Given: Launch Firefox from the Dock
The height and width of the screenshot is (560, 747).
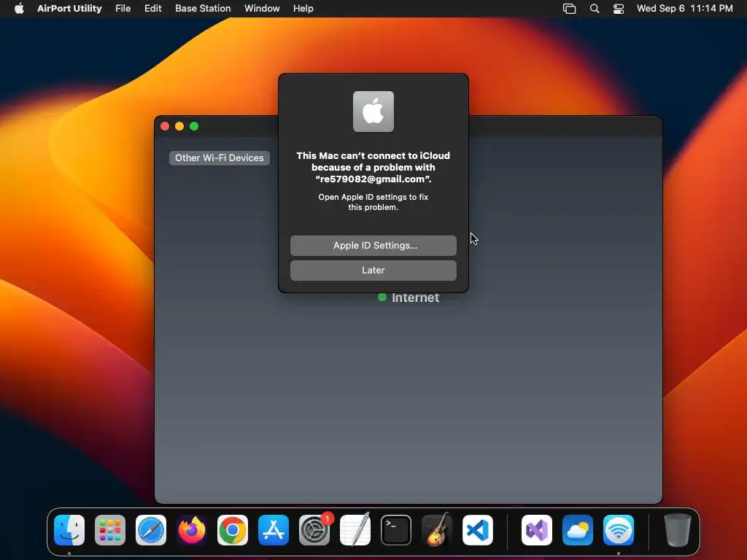Looking at the screenshot, I should [x=192, y=530].
